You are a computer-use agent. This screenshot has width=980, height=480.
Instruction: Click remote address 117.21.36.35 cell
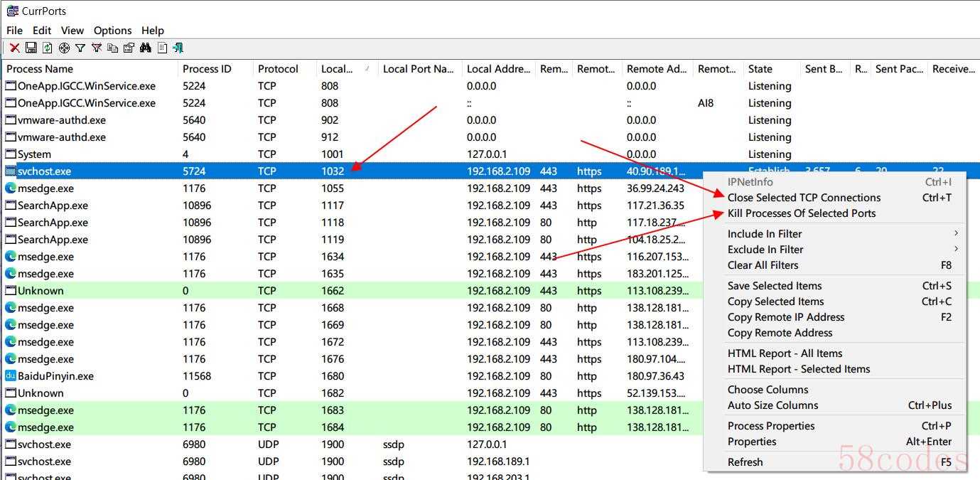pos(655,206)
